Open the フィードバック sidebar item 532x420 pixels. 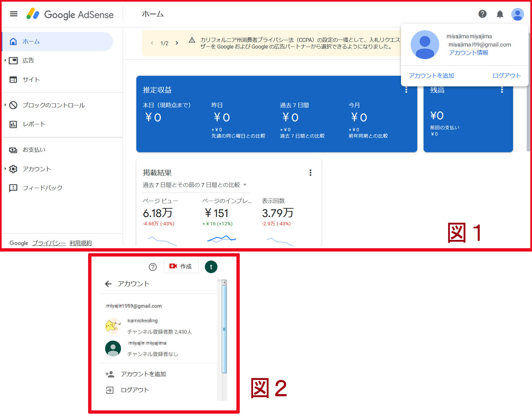tap(42, 188)
